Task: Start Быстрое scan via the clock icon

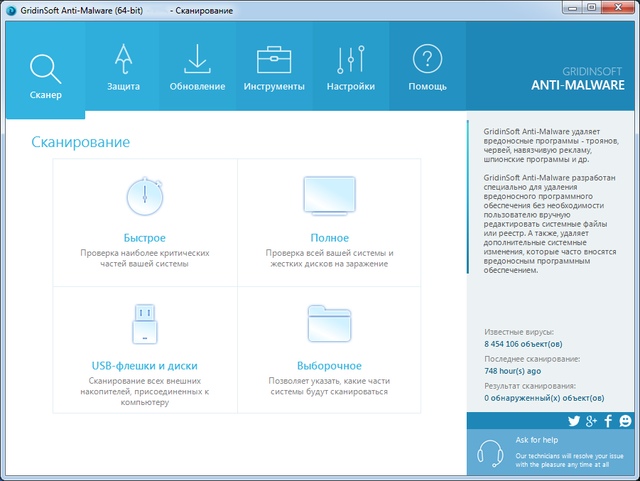Action: 145,197
